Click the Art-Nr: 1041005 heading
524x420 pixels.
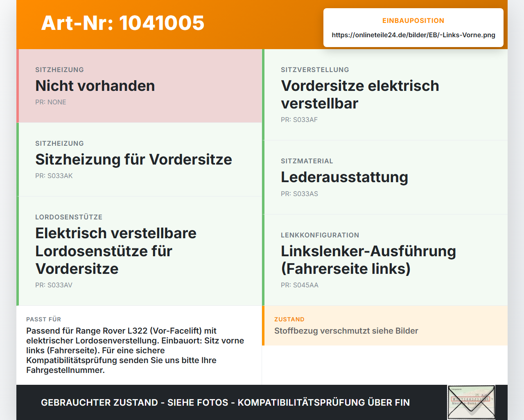pyautogui.click(x=123, y=23)
